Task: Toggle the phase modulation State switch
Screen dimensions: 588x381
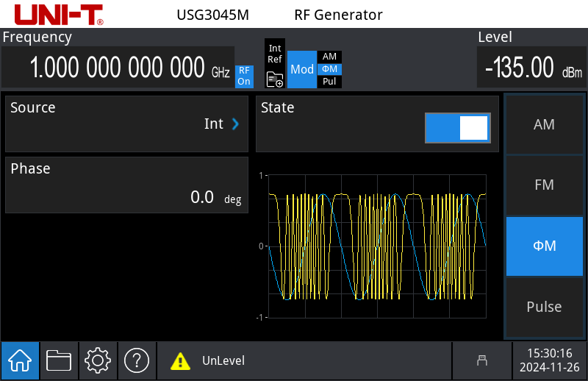Action: pos(456,128)
